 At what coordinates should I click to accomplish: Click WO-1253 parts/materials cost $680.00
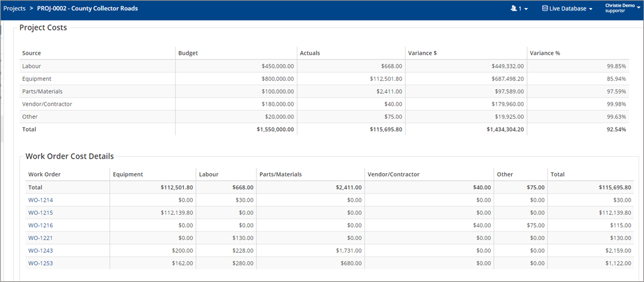(x=352, y=263)
